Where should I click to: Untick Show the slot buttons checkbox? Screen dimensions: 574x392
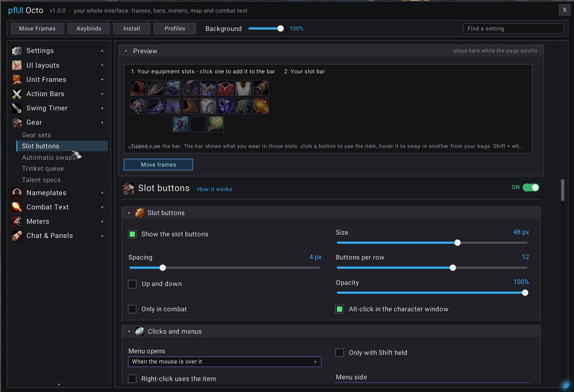click(x=132, y=234)
